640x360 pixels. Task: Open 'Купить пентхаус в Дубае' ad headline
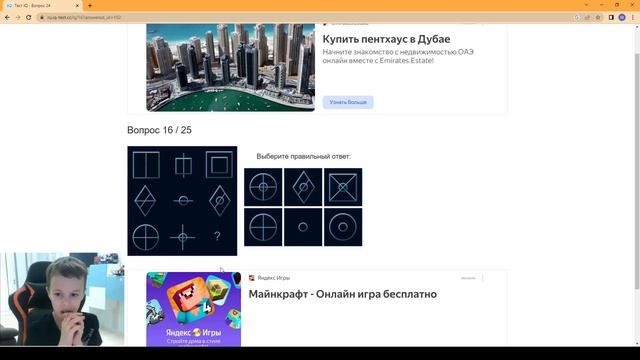[386, 39]
